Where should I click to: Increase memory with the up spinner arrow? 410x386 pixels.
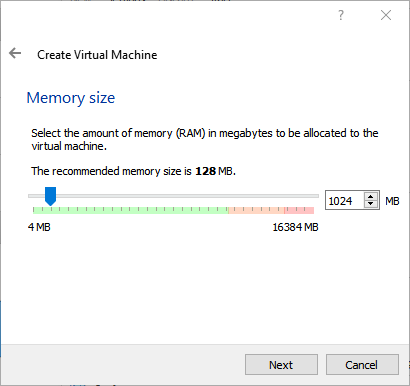pos(370,196)
